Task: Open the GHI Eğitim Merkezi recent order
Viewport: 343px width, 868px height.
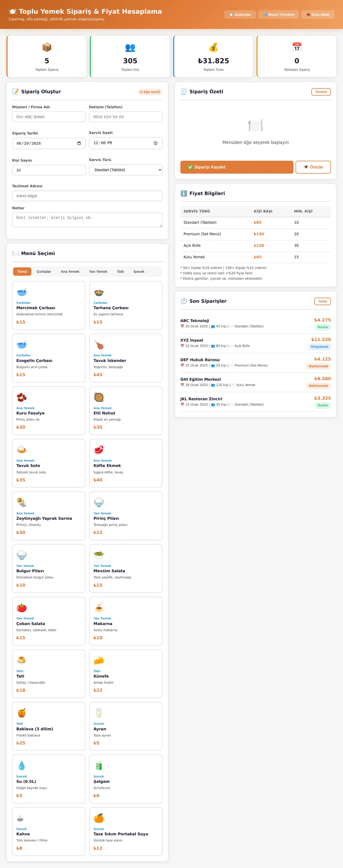Action: coord(256,382)
